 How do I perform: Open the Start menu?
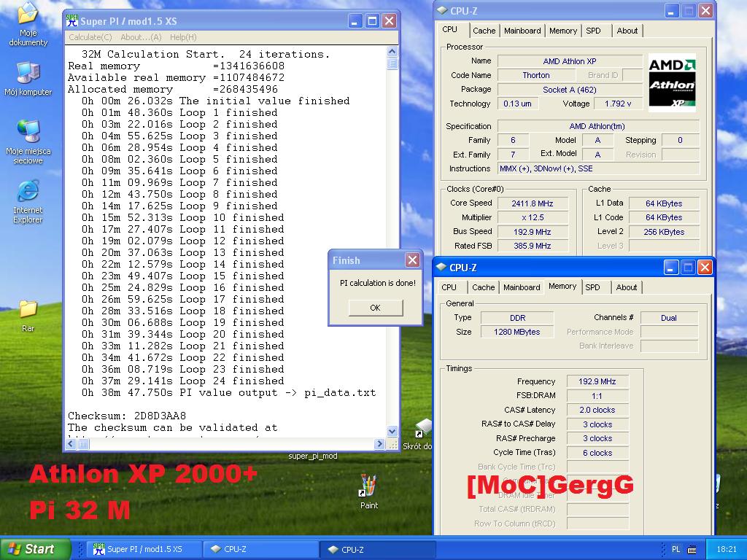(x=35, y=549)
